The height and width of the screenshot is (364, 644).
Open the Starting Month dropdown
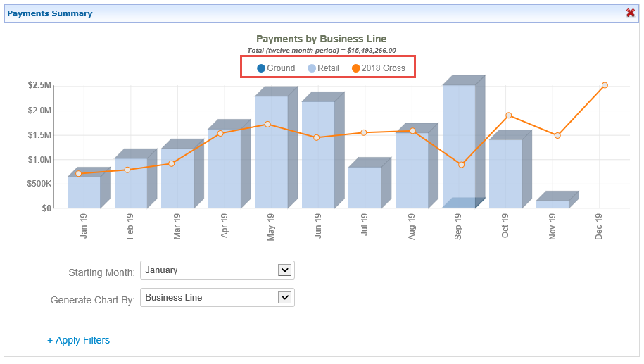[x=217, y=270]
